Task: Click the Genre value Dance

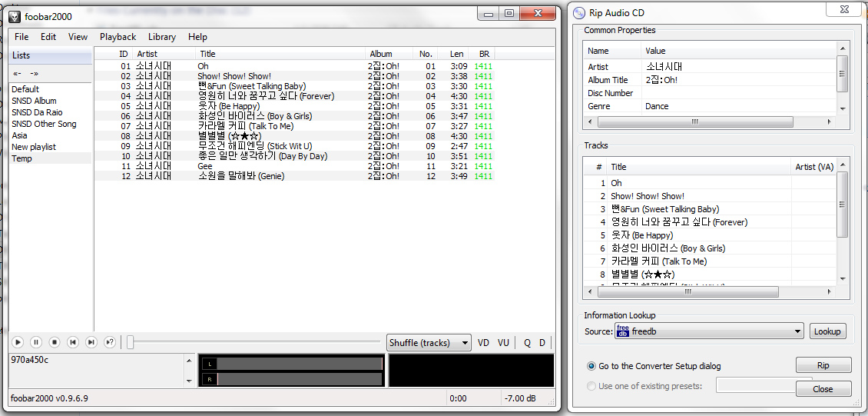Action: pyautogui.click(x=657, y=106)
